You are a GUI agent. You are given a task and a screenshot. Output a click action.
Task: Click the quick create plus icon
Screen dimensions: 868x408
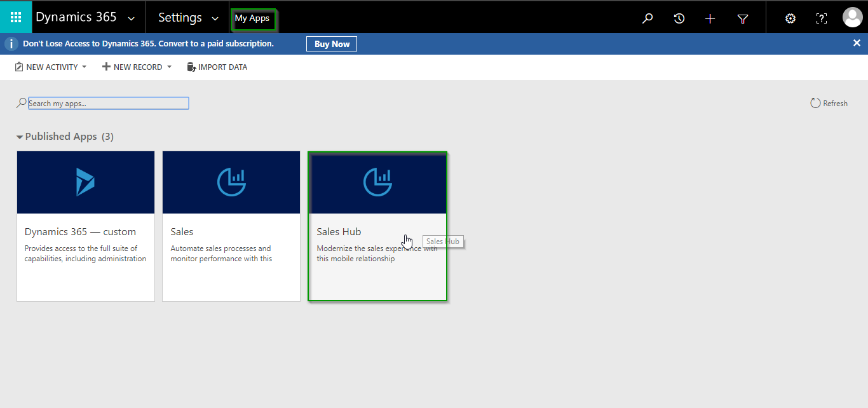tap(710, 18)
